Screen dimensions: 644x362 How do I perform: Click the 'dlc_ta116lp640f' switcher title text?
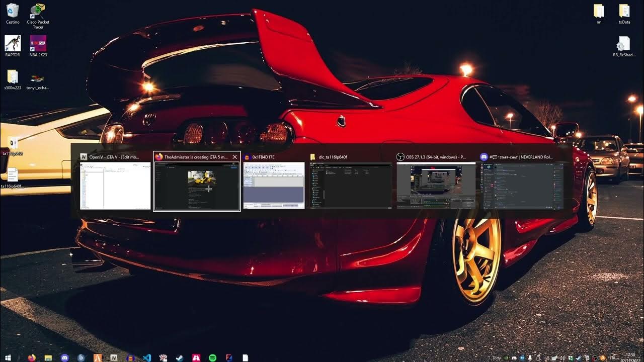[x=333, y=157]
